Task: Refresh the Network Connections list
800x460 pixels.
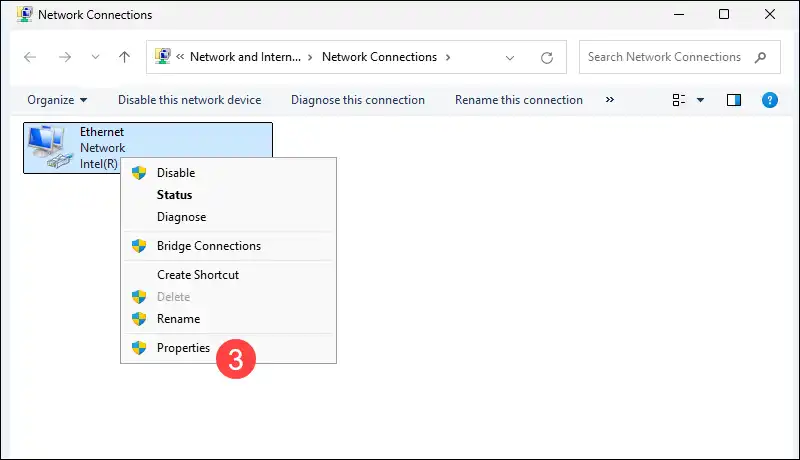Action: (x=546, y=57)
